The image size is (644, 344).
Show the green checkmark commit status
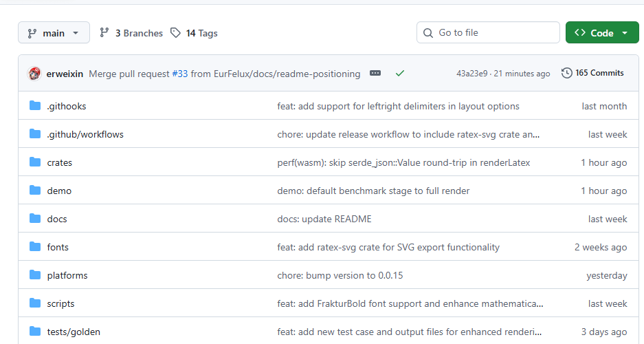point(400,73)
